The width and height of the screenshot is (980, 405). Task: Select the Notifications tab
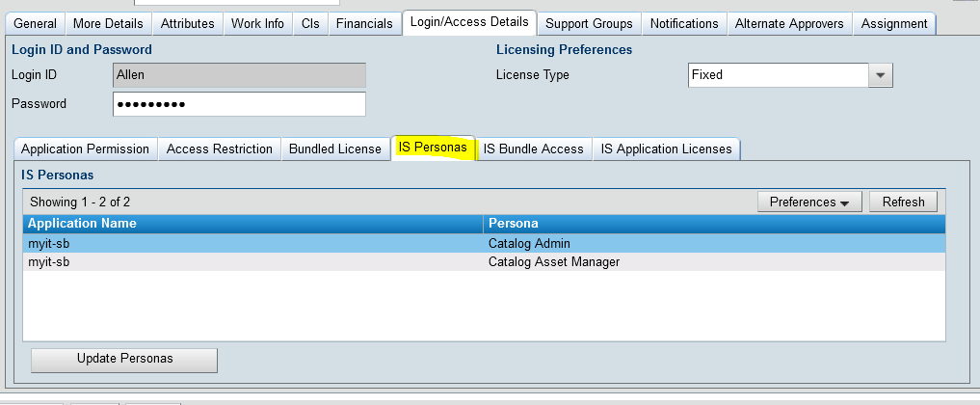[x=683, y=23]
